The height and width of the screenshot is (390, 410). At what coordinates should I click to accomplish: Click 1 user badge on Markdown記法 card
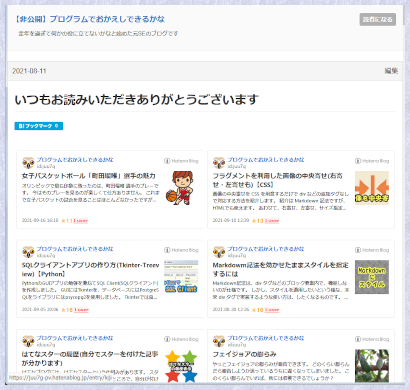pos(272,310)
